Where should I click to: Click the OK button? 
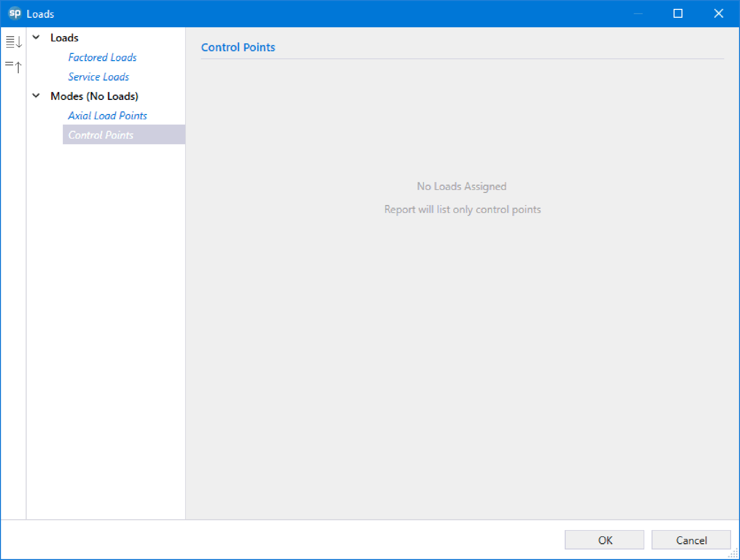tap(604, 540)
